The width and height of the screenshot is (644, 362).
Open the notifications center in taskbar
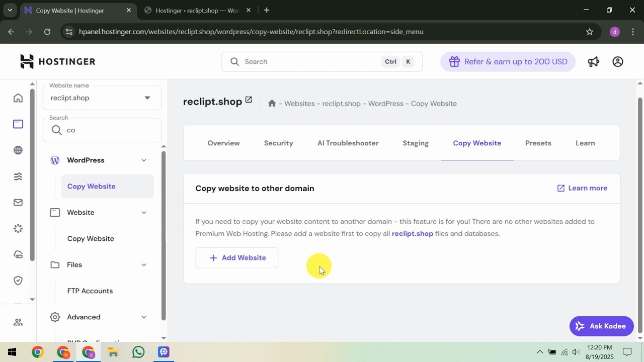tap(627, 352)
